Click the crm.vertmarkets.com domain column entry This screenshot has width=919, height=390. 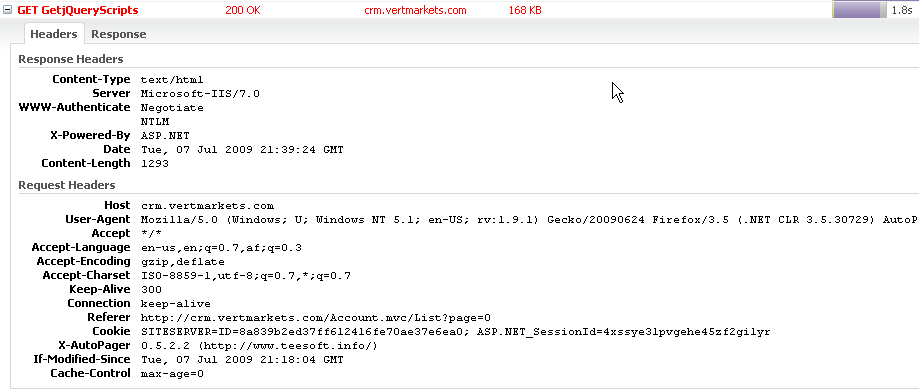tap(416, 10)
